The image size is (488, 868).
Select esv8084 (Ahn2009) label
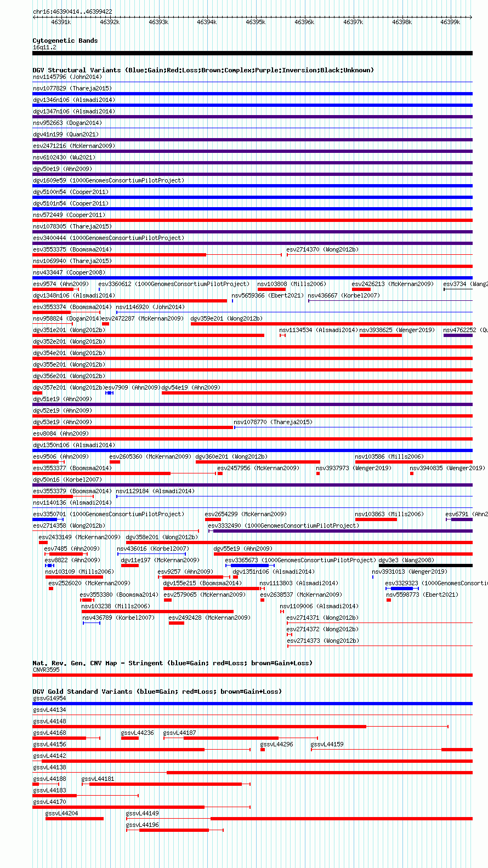coord(61,433)
